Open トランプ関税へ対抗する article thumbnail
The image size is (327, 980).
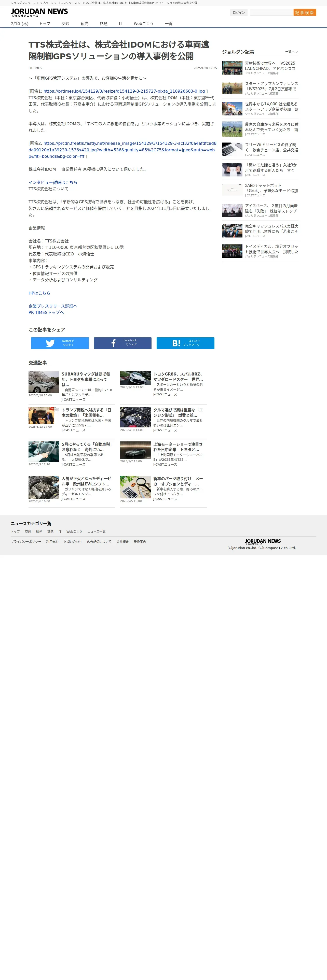coord(44,415)
